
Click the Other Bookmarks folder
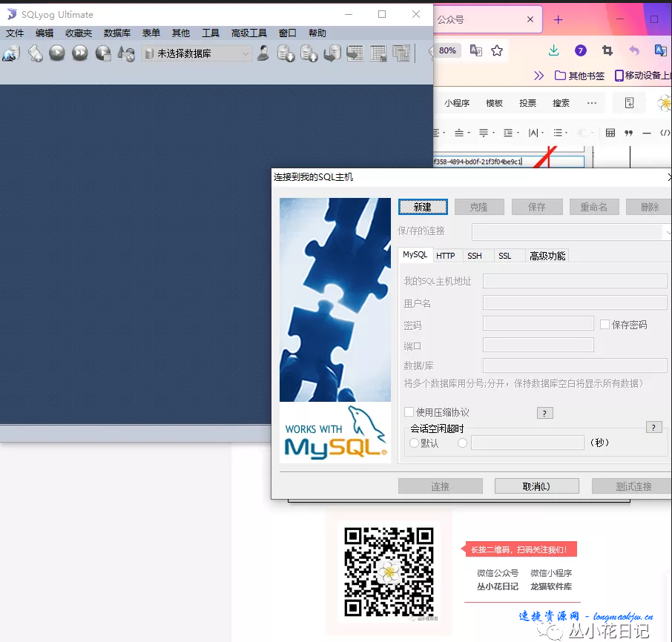579,76
